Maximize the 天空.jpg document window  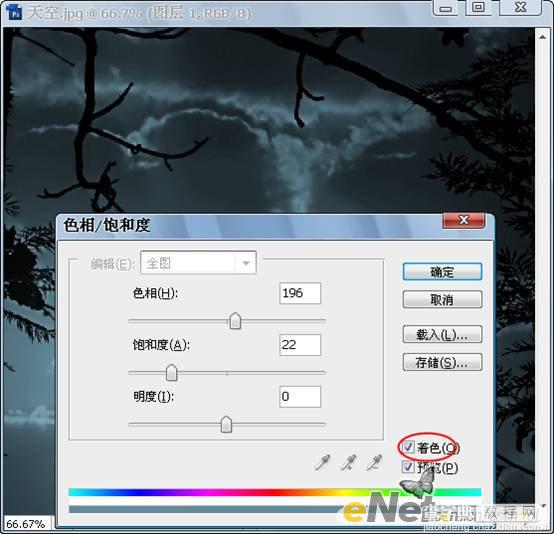click(x=478, y=8)
